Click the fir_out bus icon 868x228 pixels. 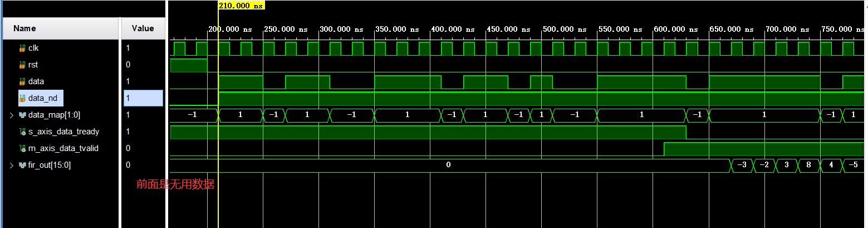coord(22,166)
